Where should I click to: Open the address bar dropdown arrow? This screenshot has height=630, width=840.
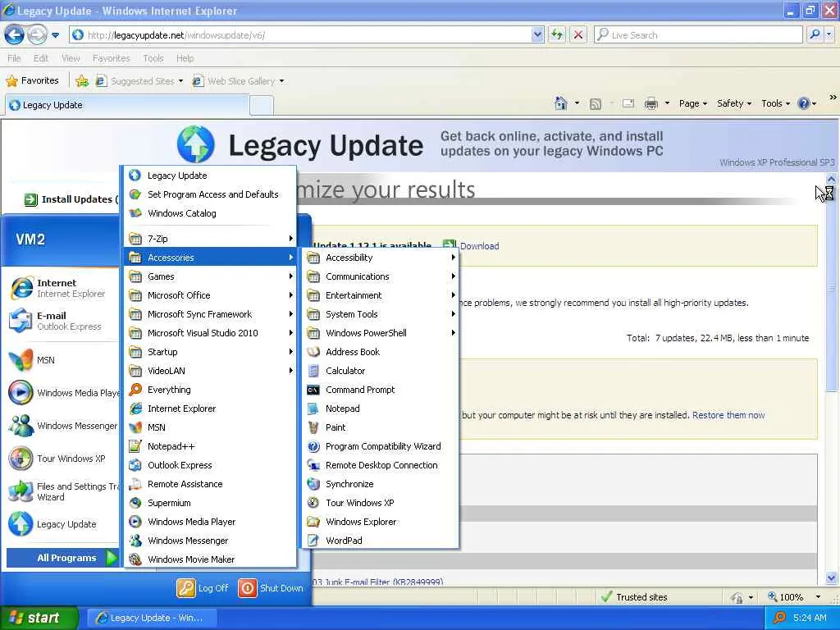[537, 34]
